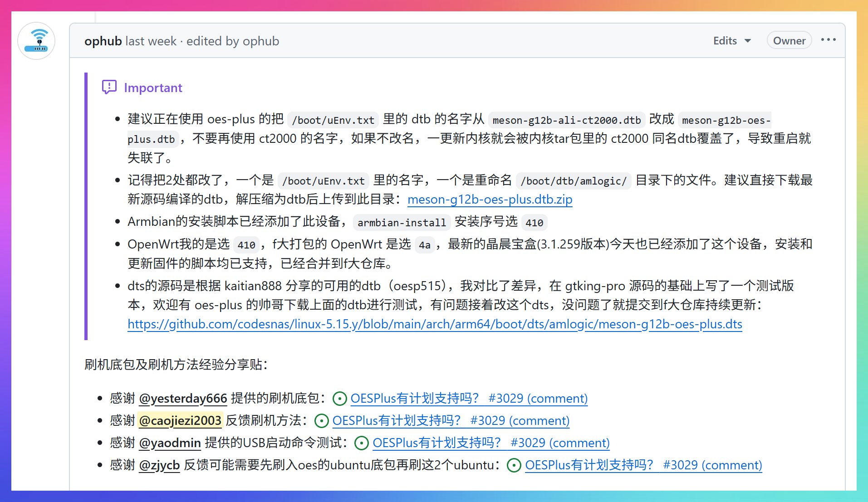
Task: Open the ophub username link
Action: (x=103, y=41)
